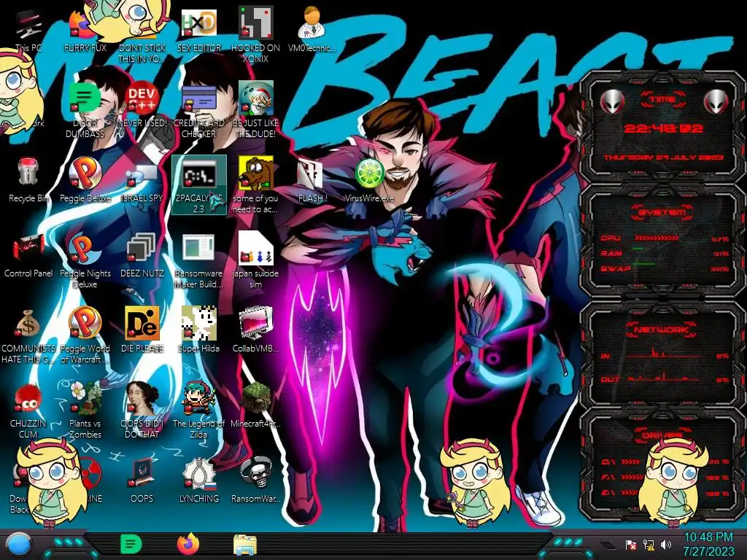Click the CPU usage bar in gadget

click(x=657, y=238)
